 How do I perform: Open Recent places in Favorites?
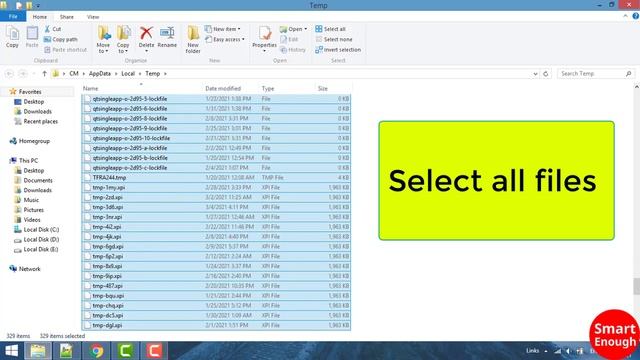click(40, 121)
